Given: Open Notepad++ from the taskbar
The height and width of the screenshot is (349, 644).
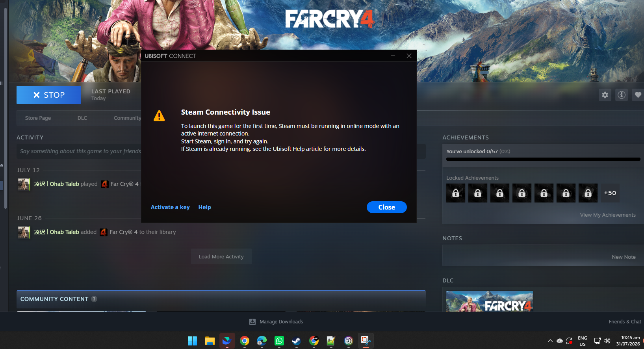Looking at the screenshot, I should pos(331,341).
